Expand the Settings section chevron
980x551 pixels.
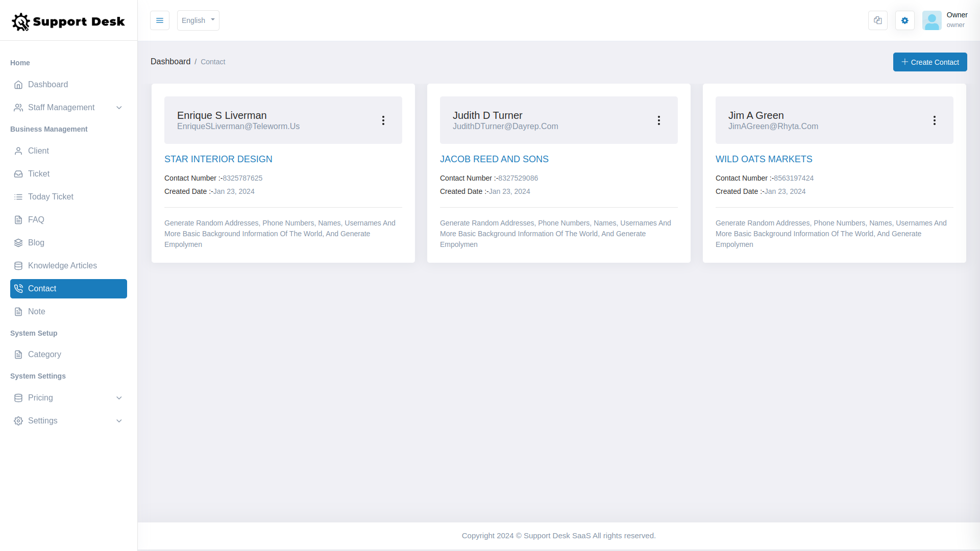click(119, 421)
